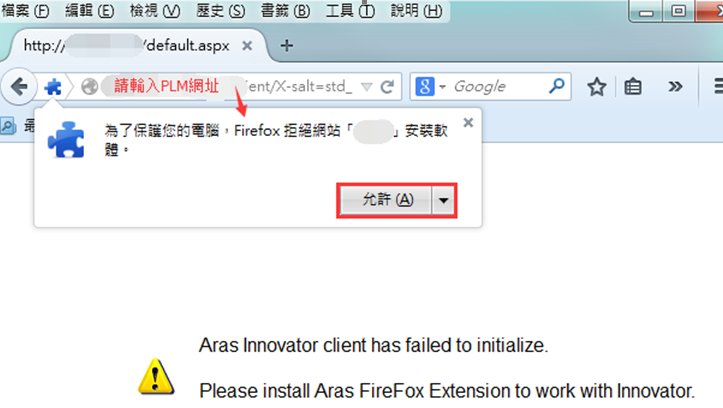
Task: Open the address bar history dropdown arrow
Action: pos(367,87)
